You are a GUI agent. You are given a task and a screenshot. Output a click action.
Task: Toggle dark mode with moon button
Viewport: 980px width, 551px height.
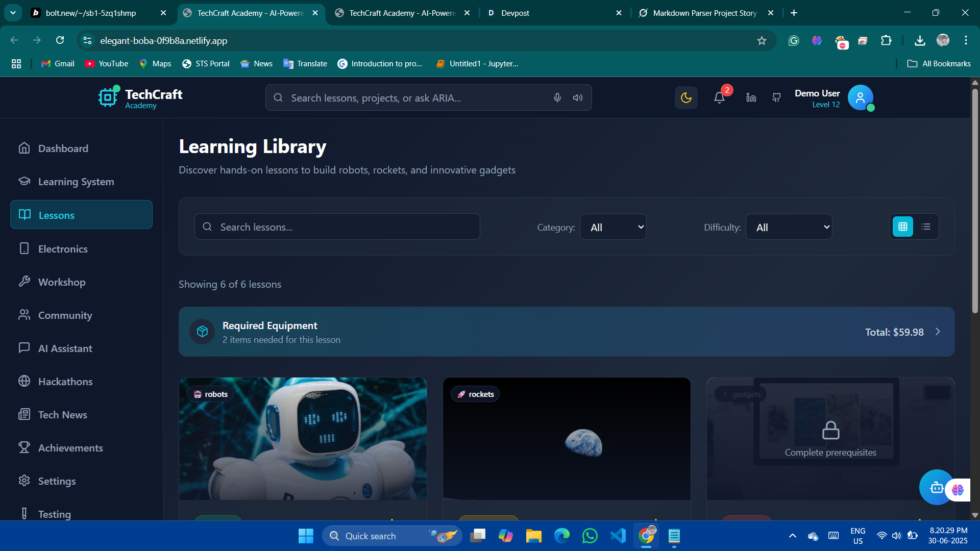coord(686,97)
